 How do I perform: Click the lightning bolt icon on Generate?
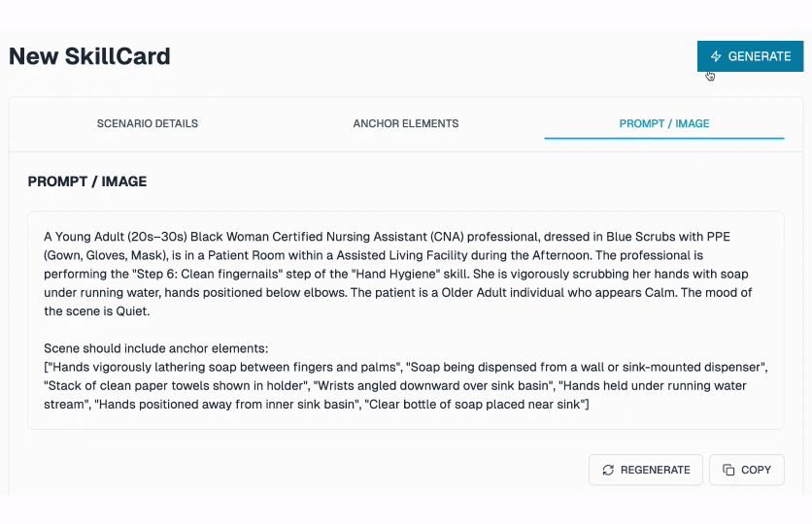point(716,56)
